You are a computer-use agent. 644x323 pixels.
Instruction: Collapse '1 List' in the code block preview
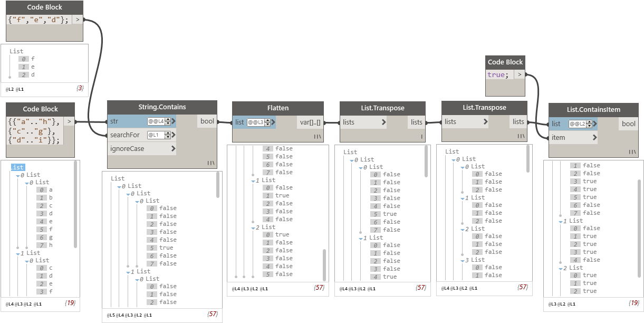pyautogui.click(x=17, y=253)
